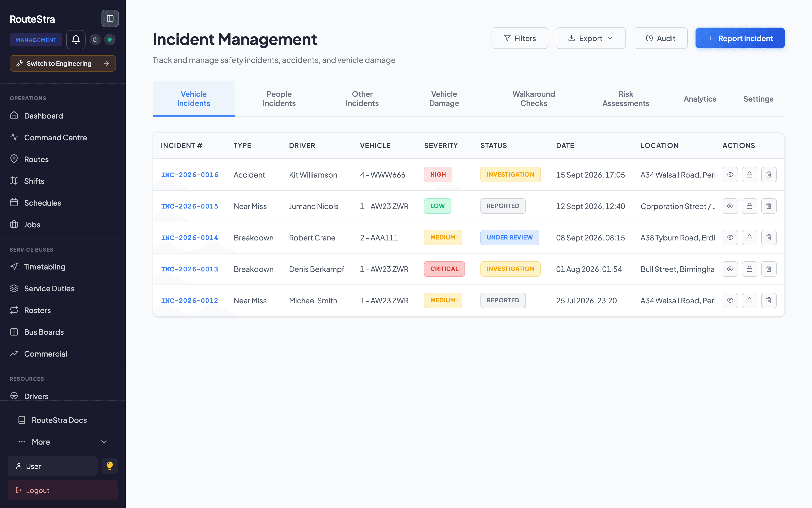Switch to the Vehicle Damage tab
Screen dimensions: 812x508
click(x=444, y=99)
